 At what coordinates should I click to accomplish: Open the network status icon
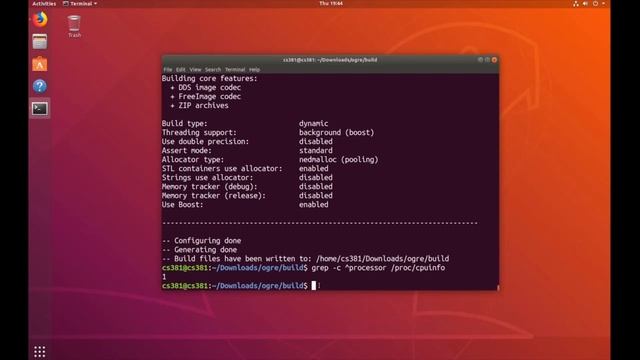(x=576, y=4)
